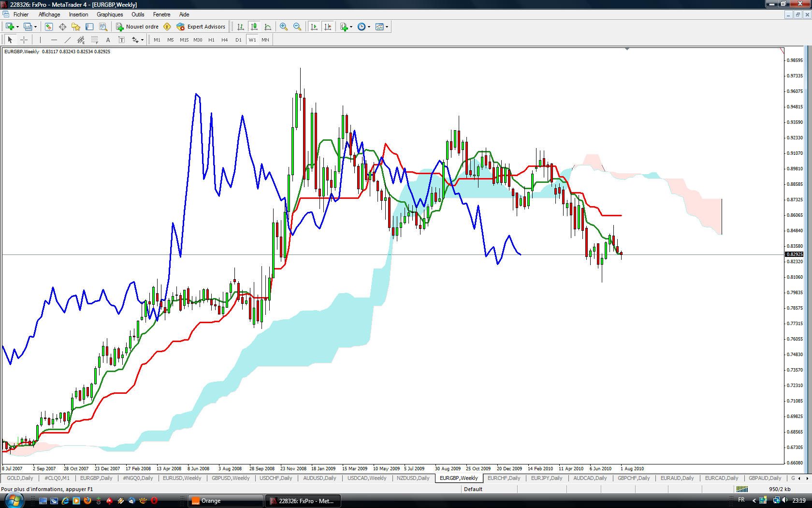This screenshot has width=812, height=508.
Task: Click the Zoom In magnifier icon
Action: point(284,27)
